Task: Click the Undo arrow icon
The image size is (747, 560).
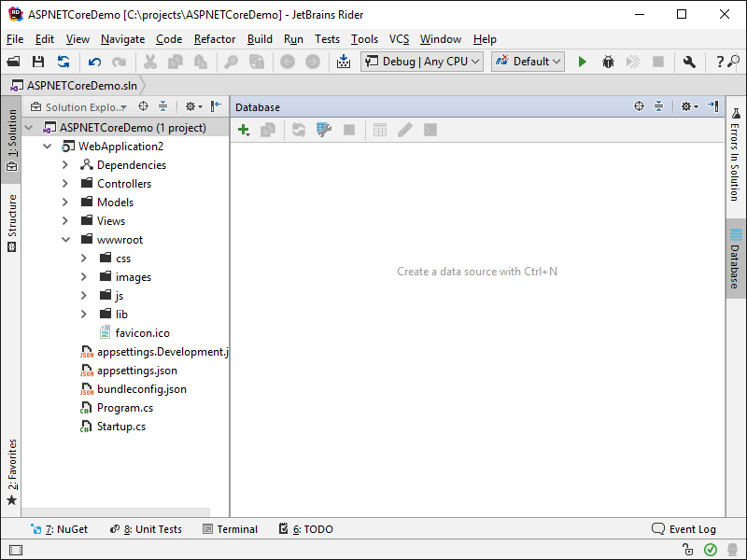Action: pyautogui.click(x=94, y=62)
